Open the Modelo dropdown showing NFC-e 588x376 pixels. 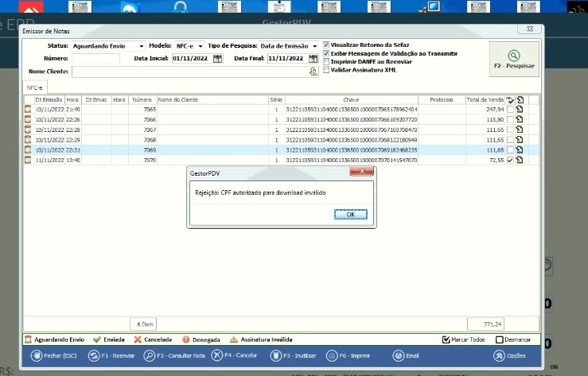(x=201, y=46)
